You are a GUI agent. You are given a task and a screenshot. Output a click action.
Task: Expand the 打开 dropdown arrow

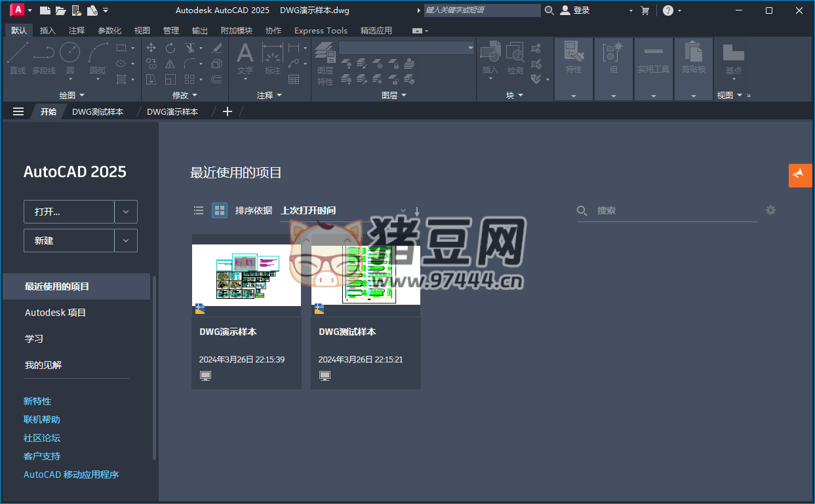(x=126, y=212)
